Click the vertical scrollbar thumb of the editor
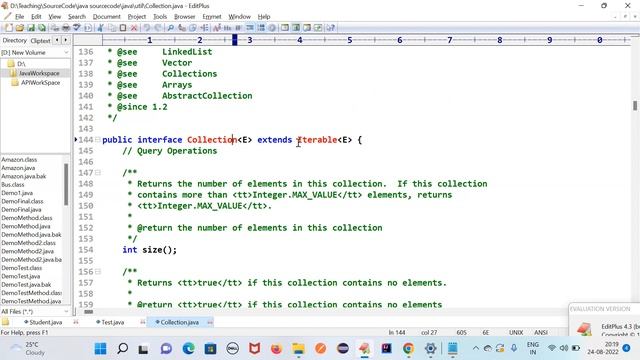The height and width of the screenshot is (360, 640). point(635,105)
